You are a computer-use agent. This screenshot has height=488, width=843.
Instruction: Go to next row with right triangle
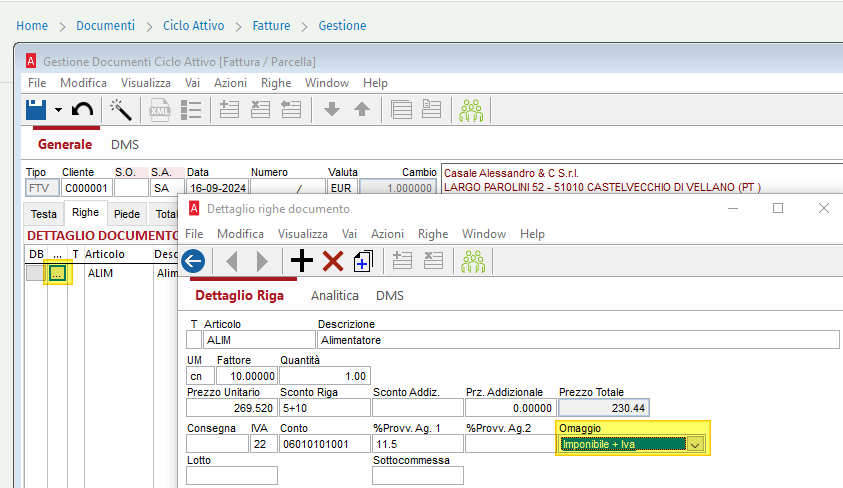262,262
